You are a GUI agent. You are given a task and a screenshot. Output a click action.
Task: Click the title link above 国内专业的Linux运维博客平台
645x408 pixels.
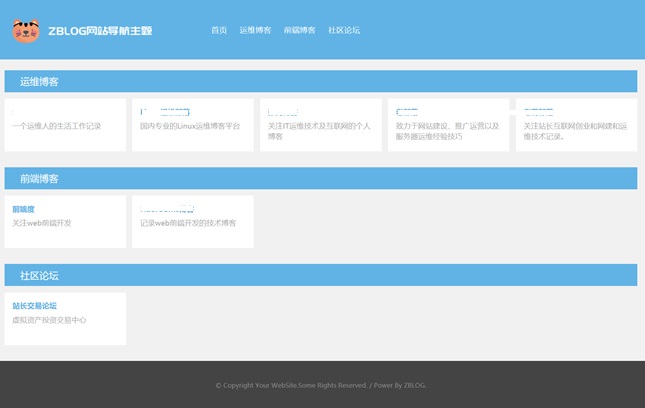pyautogui.click(x=165, y=112)
